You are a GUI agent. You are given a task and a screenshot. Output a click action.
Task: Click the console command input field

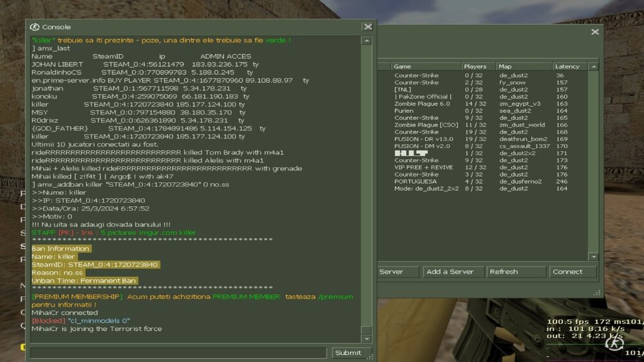click(x=178, y=352)
